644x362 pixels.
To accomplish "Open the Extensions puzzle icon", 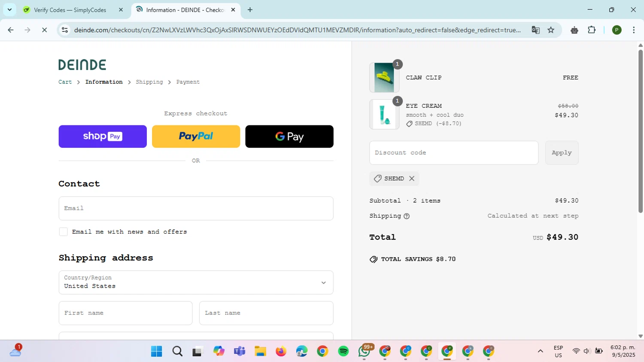I will point(592,30).
